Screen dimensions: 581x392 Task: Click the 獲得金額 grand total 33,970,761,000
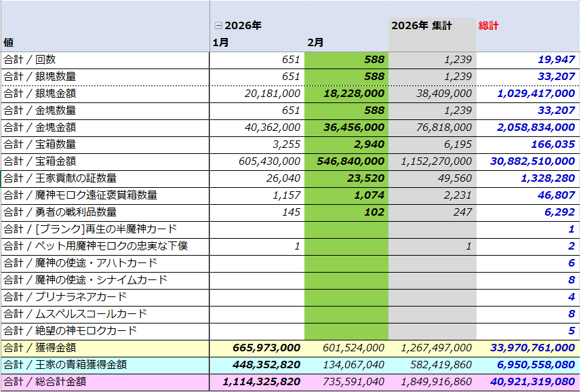click(531, 348)
